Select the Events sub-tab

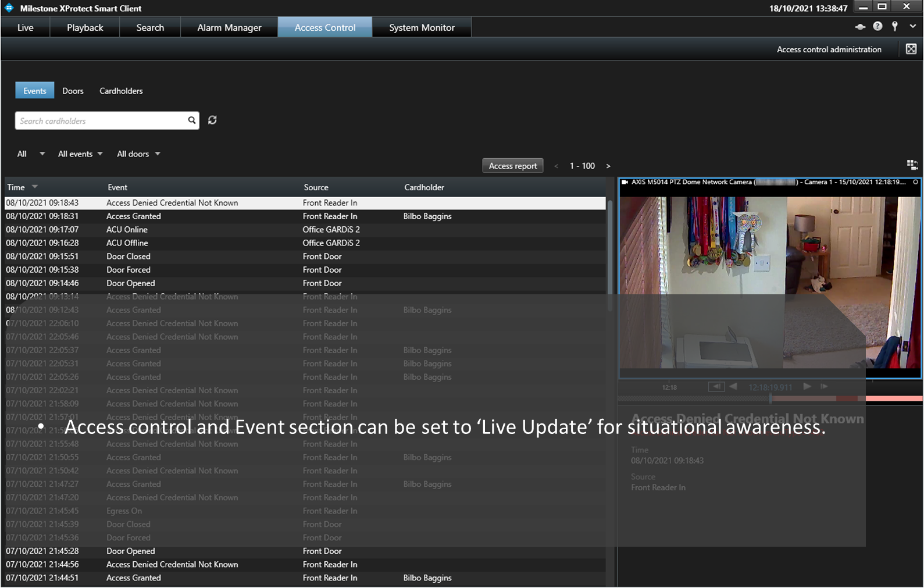[x=35, y=91]
